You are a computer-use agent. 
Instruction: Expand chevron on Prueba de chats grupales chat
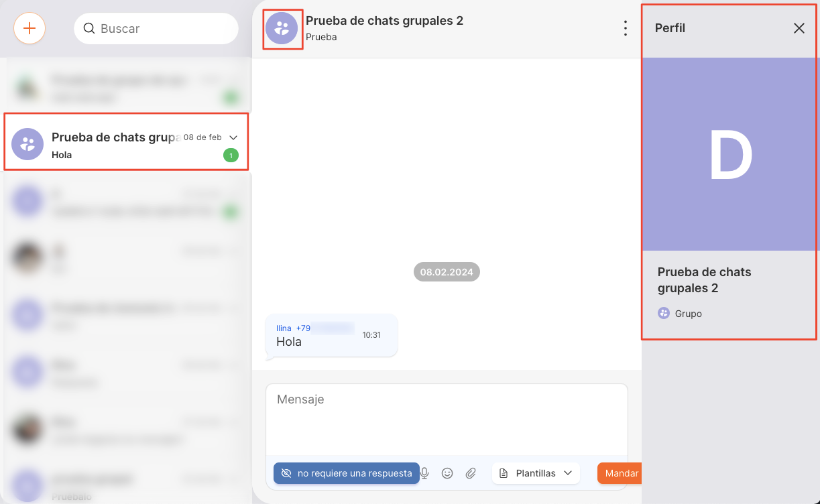click(x=233, y=137)
